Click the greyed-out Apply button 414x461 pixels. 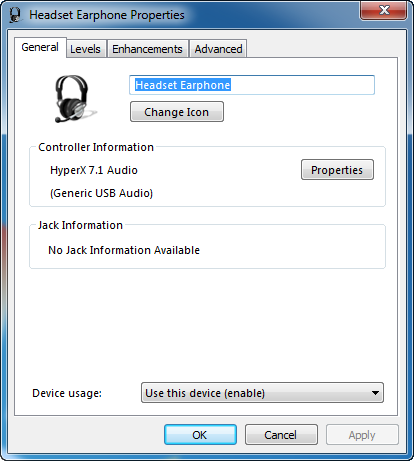[362, 435]
